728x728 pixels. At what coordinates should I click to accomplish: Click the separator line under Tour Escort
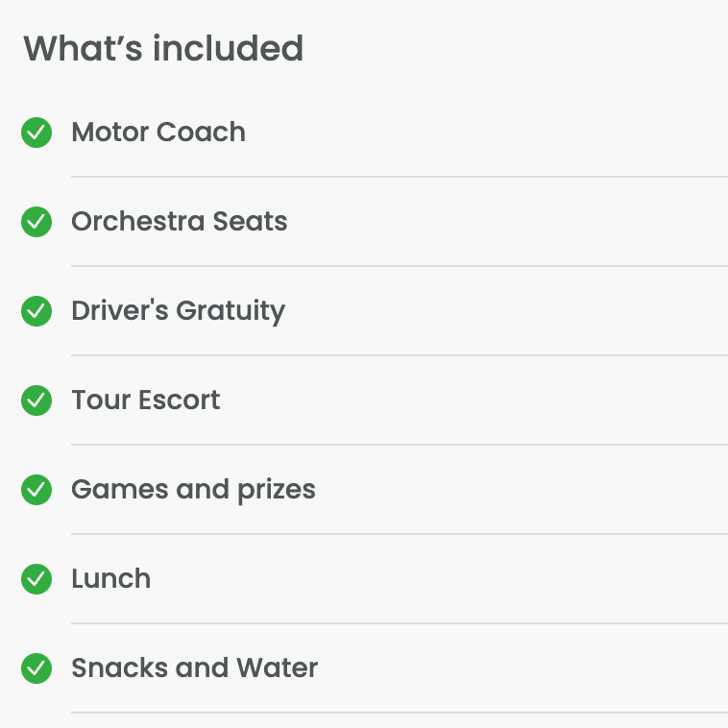tap(399, 445)
